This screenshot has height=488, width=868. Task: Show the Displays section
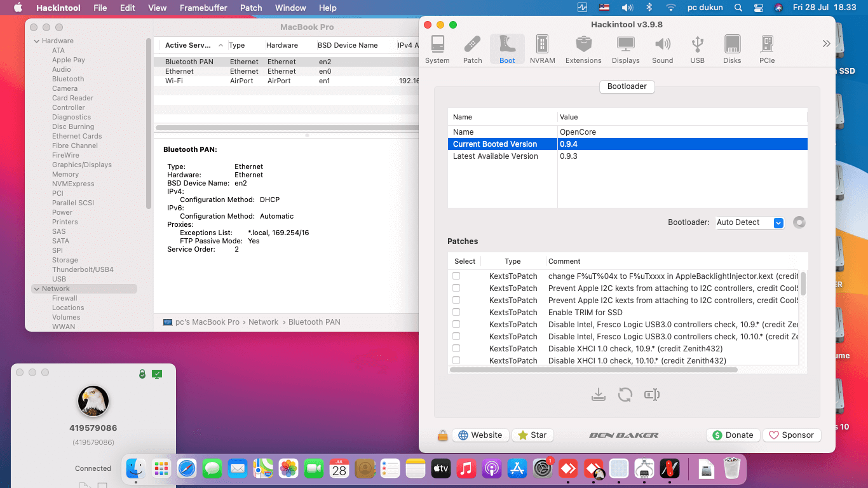pos(626,50)
